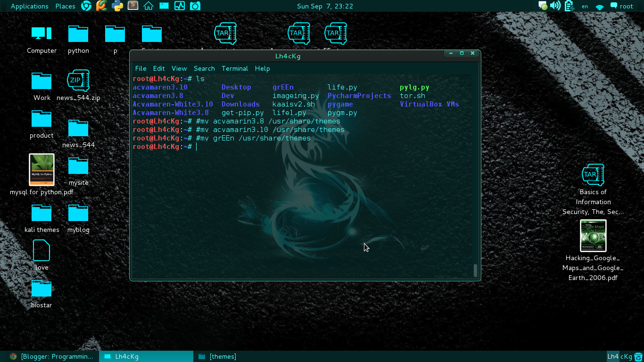Viewport: 644px width, 362px height.
Task: Open the Computer desktop icon
Action: tap(41, 40)
